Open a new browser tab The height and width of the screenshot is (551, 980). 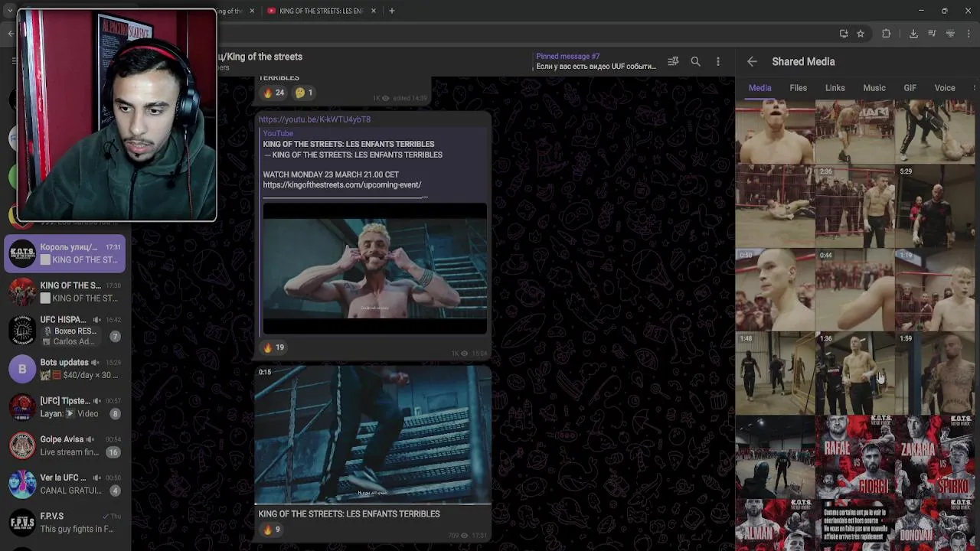(391, 11)
